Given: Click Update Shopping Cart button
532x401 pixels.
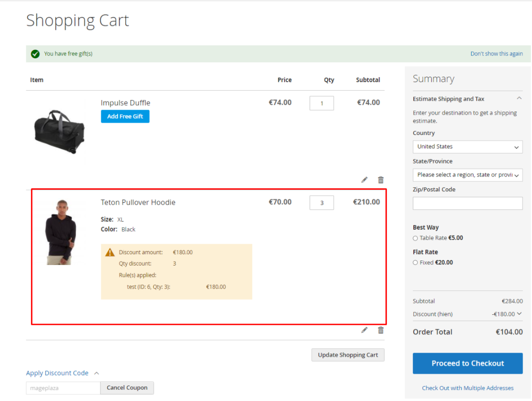Looking at the screenshot, I should [348, 355].
